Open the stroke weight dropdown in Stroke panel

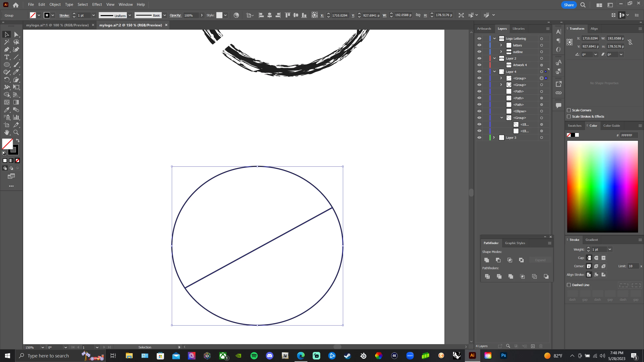tap(610, 249)
